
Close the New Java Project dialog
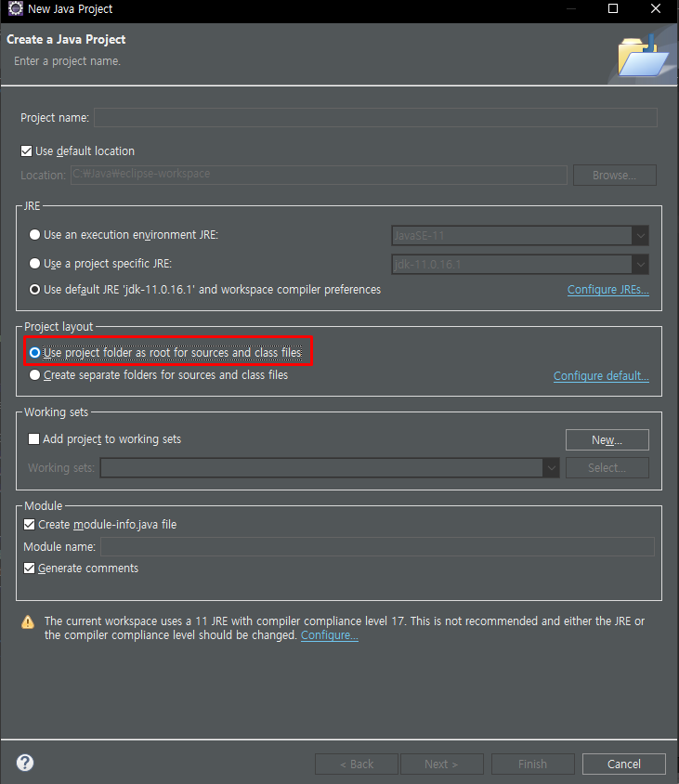tap(656, 8)
